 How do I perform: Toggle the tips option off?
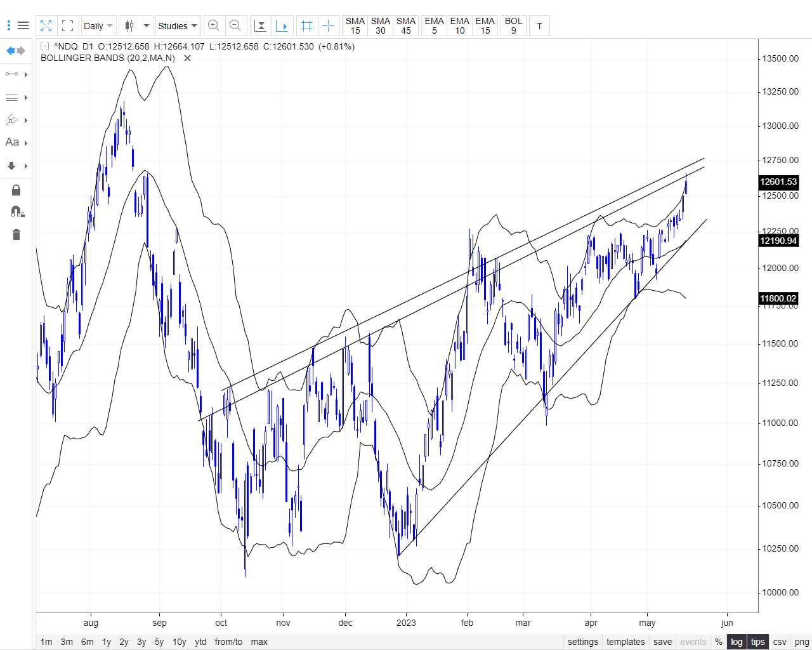[x=757, y=642]
